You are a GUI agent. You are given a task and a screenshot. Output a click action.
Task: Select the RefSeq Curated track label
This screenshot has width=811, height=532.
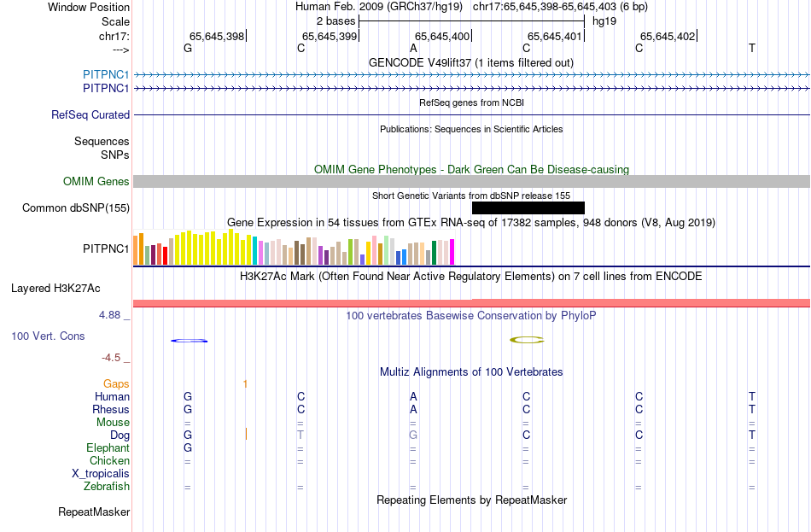click(x=90, y=115)
